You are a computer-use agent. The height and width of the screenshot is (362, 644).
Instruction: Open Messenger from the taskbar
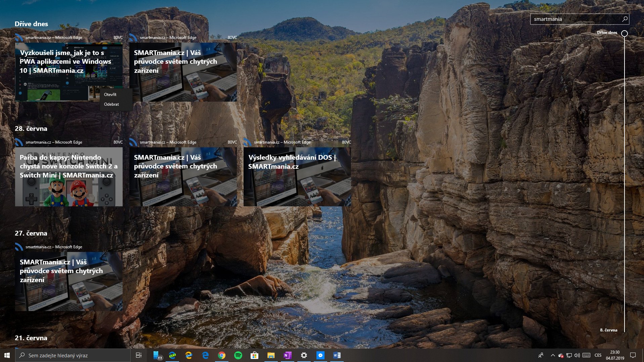(x=320, y=355)
